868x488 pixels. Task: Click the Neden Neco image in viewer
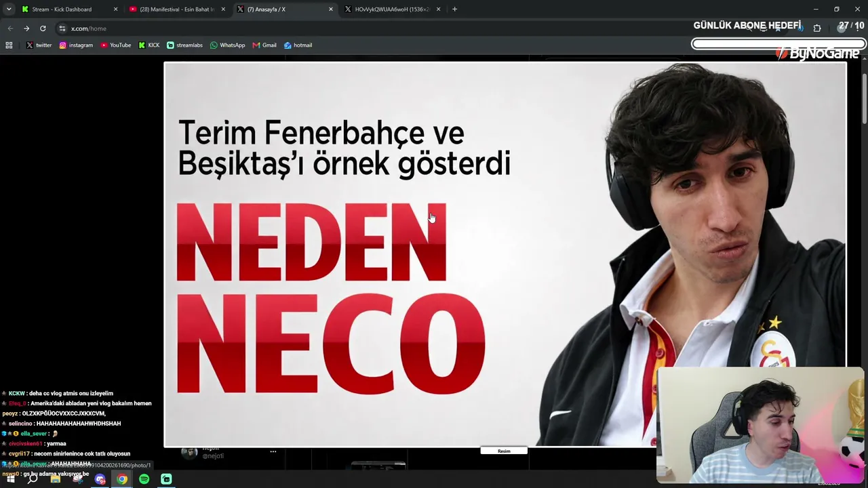click(505, 255)
